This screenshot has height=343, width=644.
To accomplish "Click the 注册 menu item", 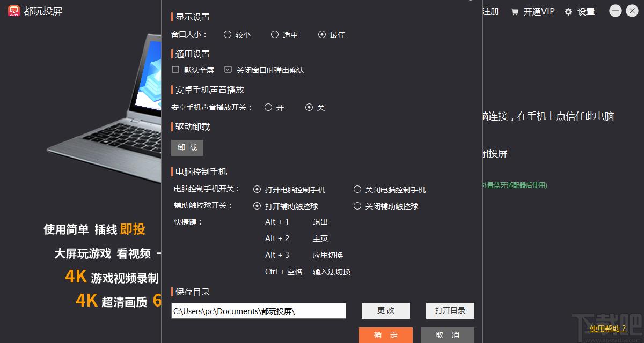I will point(491,12).
